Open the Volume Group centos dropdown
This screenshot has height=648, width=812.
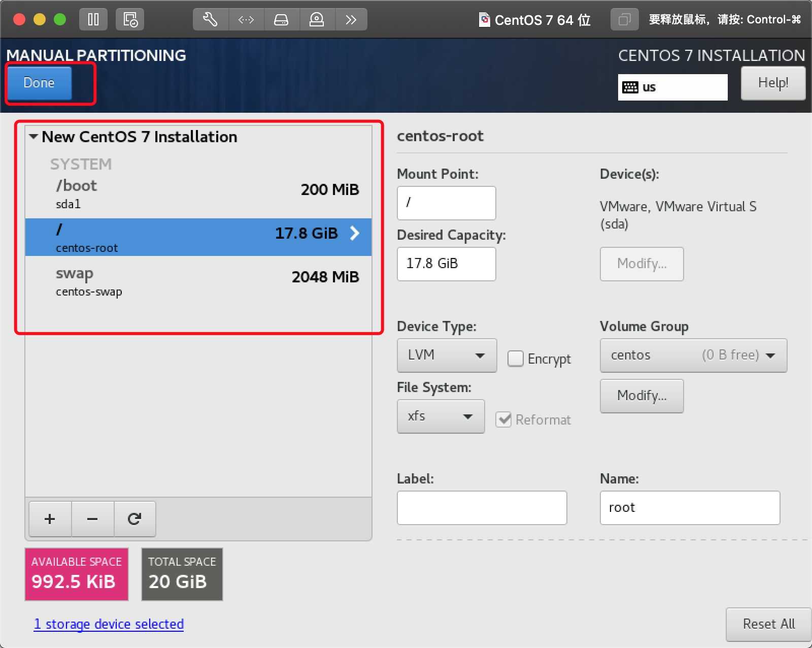[x=693, y=355]
